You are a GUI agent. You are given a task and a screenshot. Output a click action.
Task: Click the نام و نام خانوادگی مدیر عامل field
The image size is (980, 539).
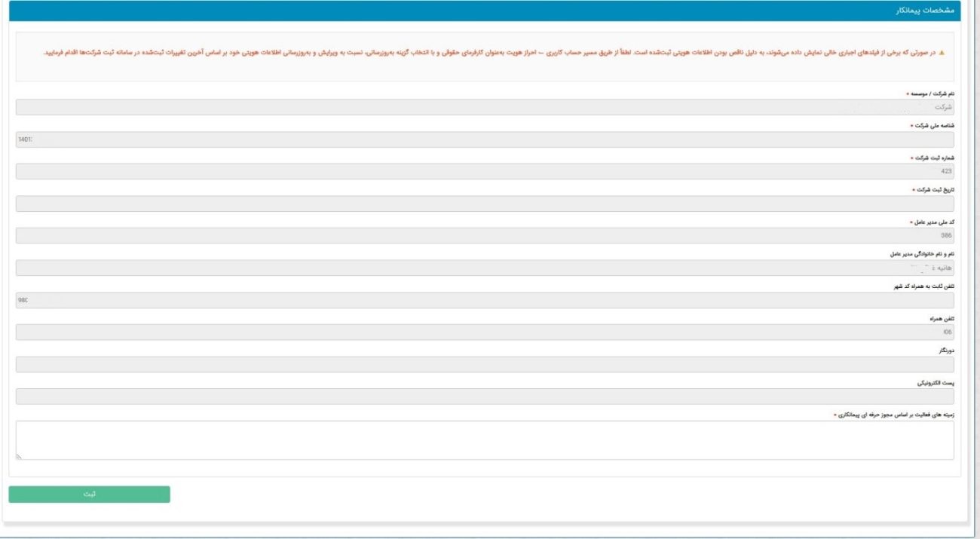tap(485, 268)
